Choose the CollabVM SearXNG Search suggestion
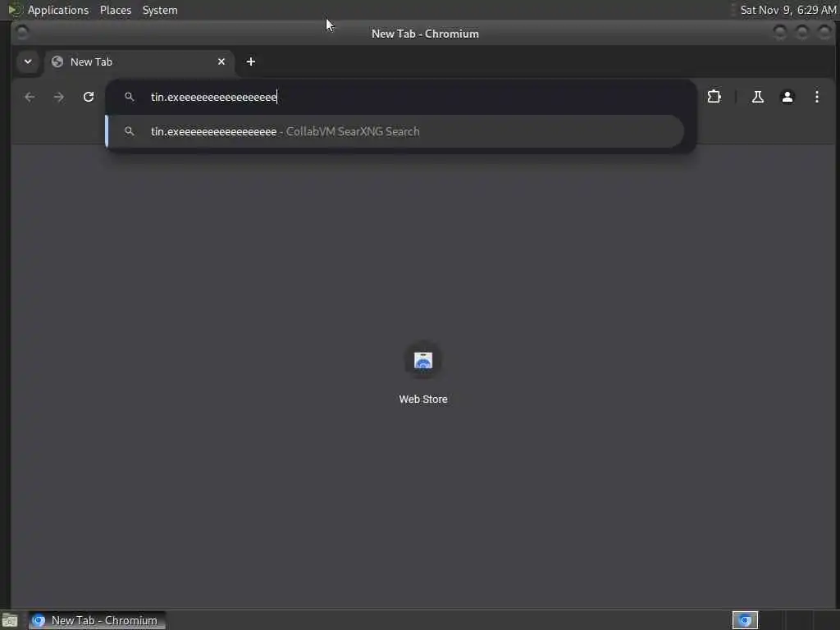Viewport: 840px width, 630px height. 395,131
